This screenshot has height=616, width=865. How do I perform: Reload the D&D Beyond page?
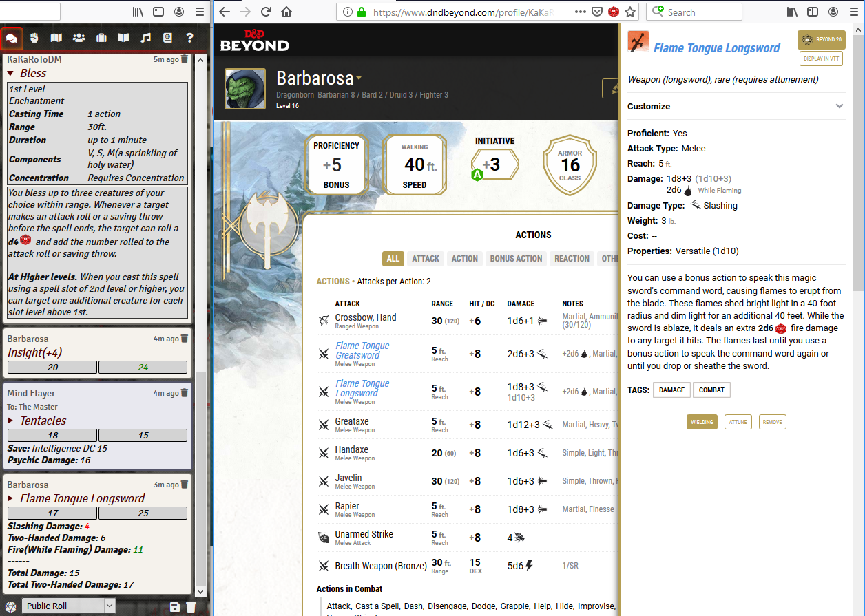tap(266, 12)
